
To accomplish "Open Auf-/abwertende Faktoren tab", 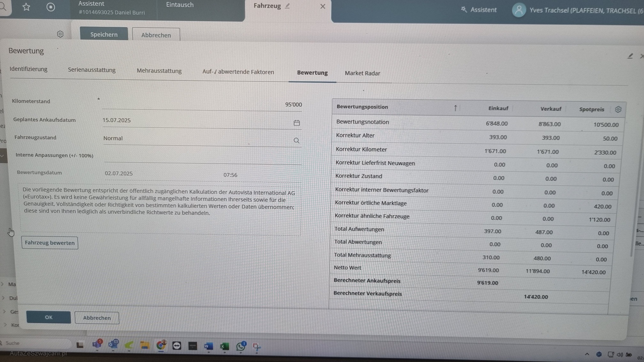I will coord(238,72).
